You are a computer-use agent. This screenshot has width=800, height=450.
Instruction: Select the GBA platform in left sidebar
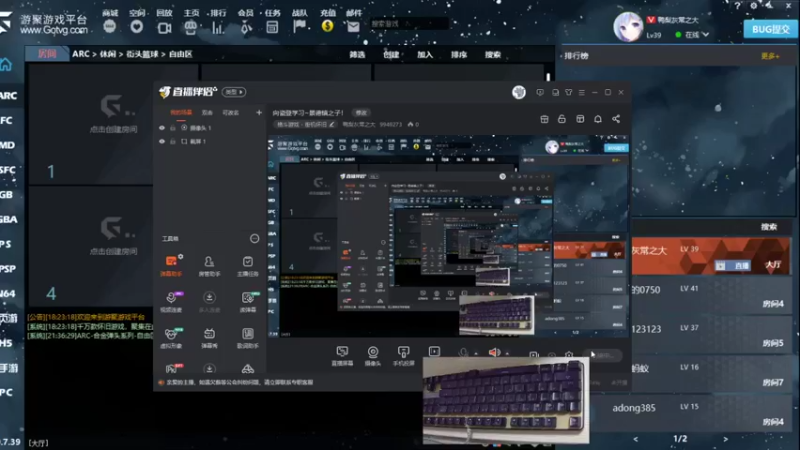[9, 219]
